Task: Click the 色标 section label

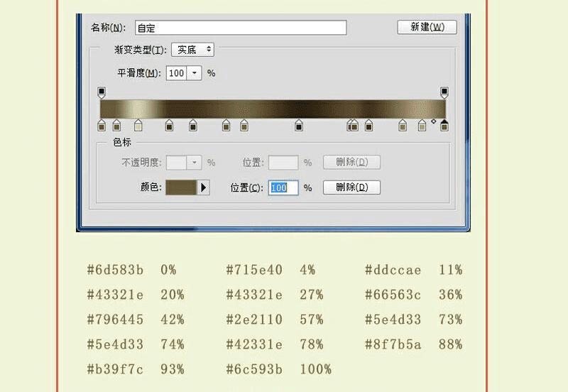Action: coord(122,142)
